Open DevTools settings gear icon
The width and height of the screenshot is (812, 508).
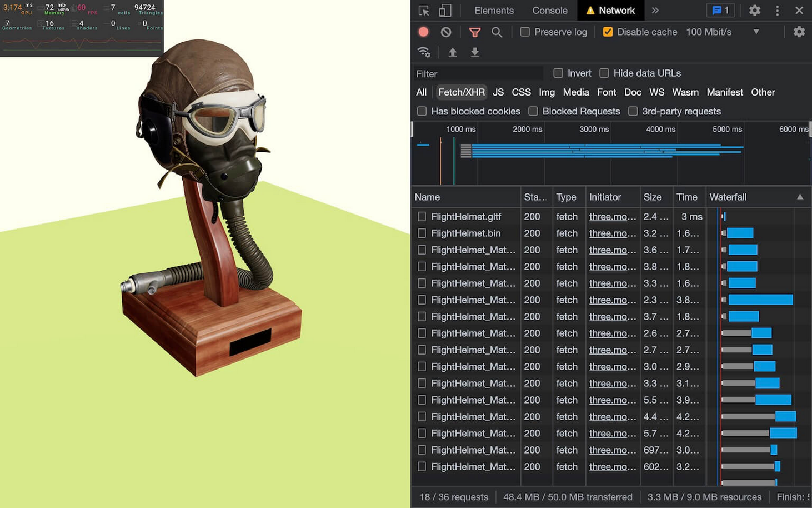coord(755,11)
